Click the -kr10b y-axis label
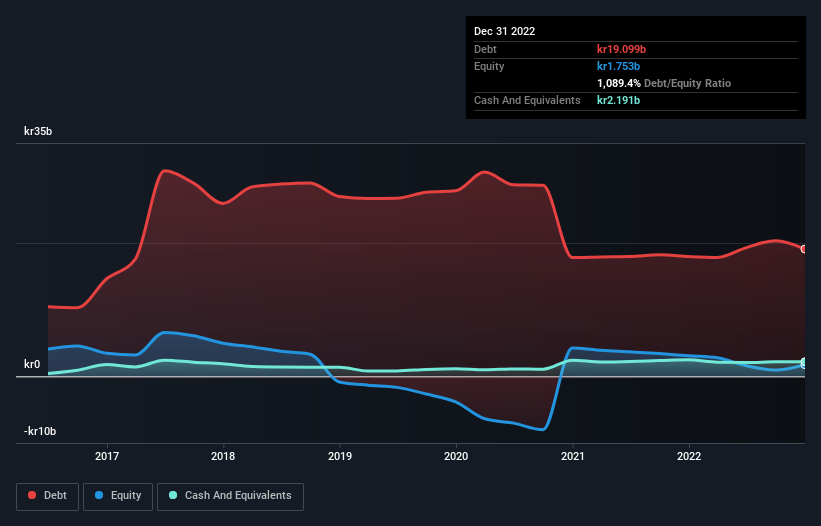The height and width of the screenshot is (526, 821). [40, 431]
